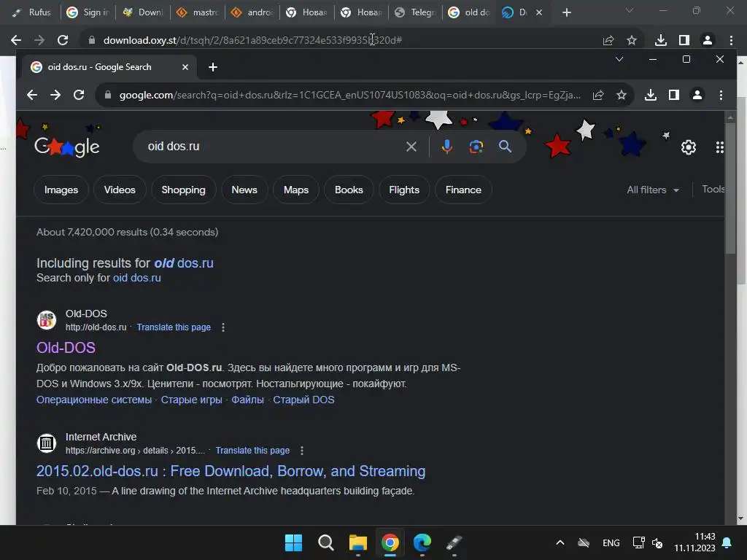747x560 pixels.
Task: Open 2015.02.old-dos.ru Internet Archive result
Action: [231, 471]
